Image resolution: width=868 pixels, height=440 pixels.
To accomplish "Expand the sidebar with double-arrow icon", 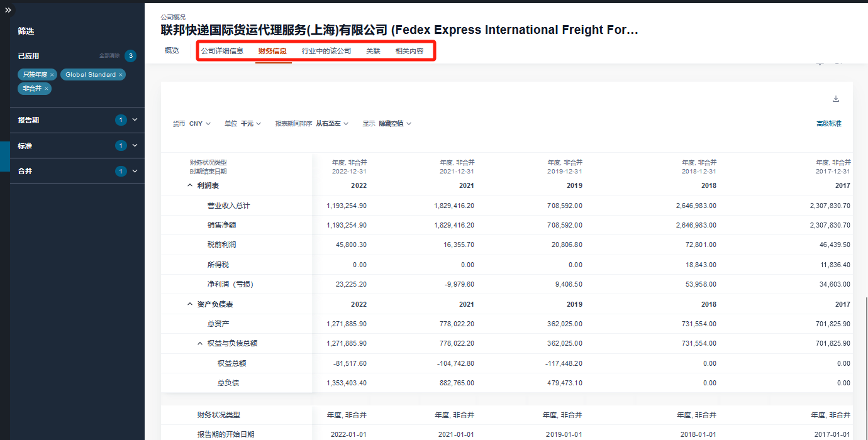I will pyautogui.click(x=8, y=11).
